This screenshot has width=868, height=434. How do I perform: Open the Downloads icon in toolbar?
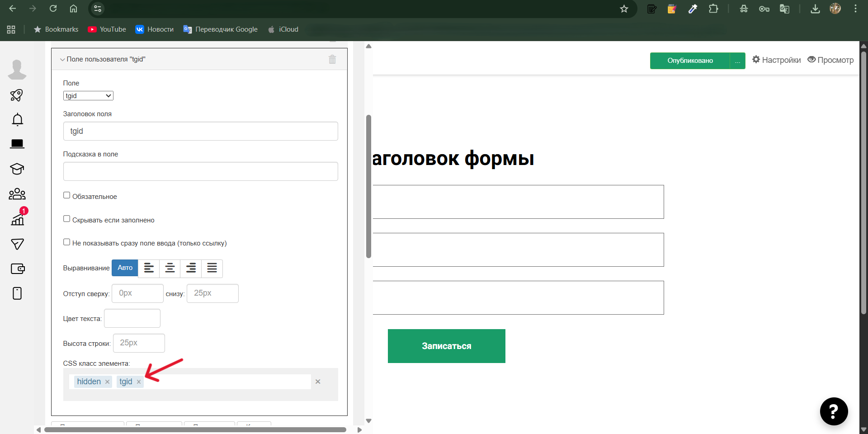[x=815, y=9]
